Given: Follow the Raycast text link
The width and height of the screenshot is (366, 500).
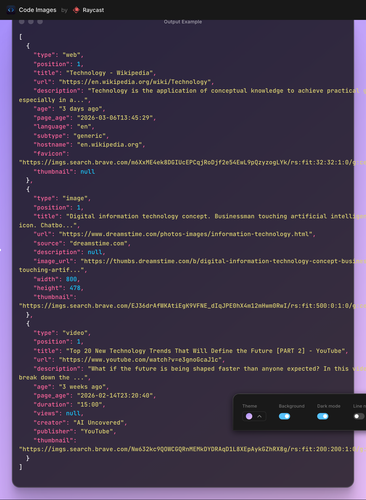Looking at the screenshot, I should pyautogui.click(x=93, y=10).
